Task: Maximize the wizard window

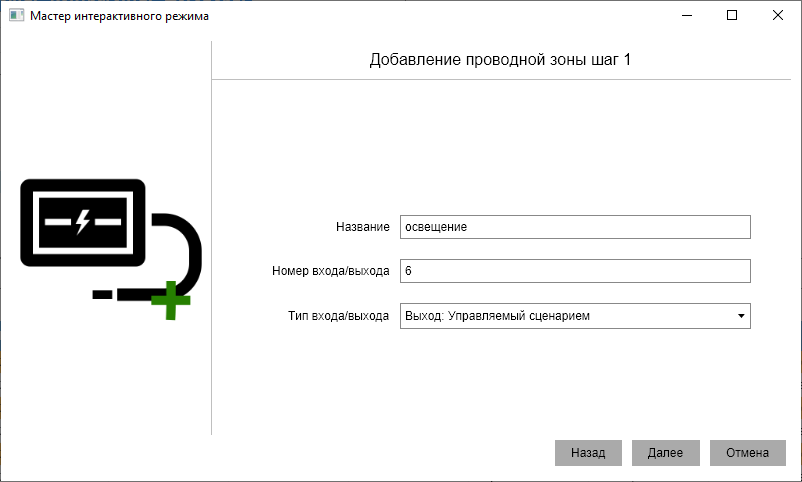Action: pos(732,15)
